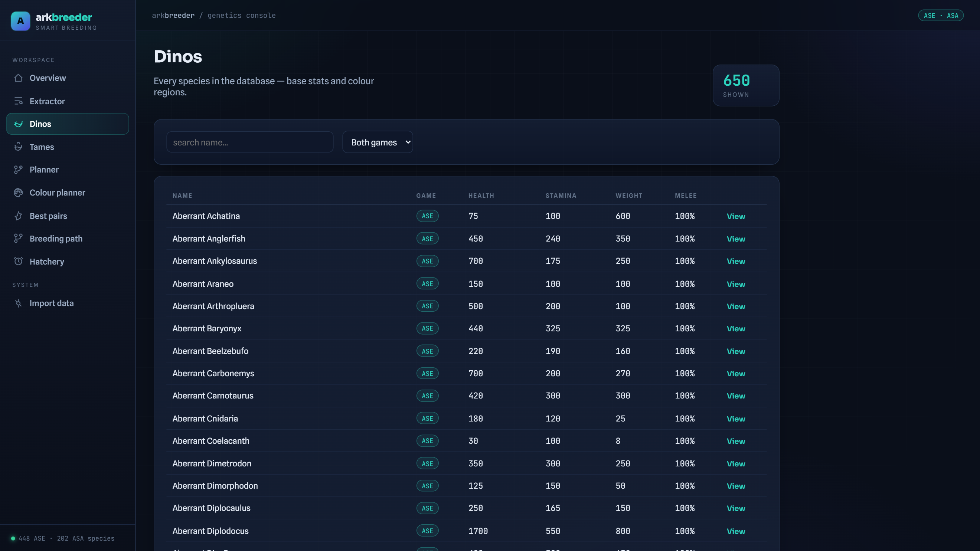980x551 pixels.
Task: Click the Colour planner palette icon
Action: coord(18,193)
